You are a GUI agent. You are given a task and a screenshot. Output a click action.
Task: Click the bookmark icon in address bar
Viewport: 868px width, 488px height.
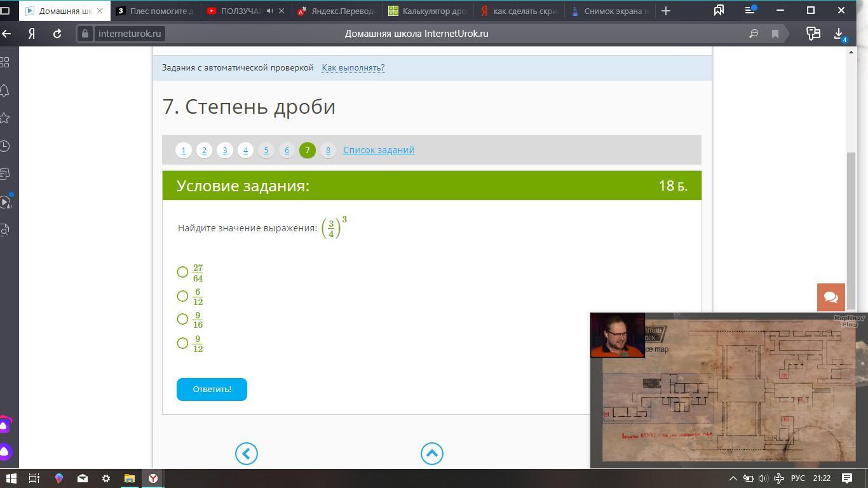[x=775, y=34]
